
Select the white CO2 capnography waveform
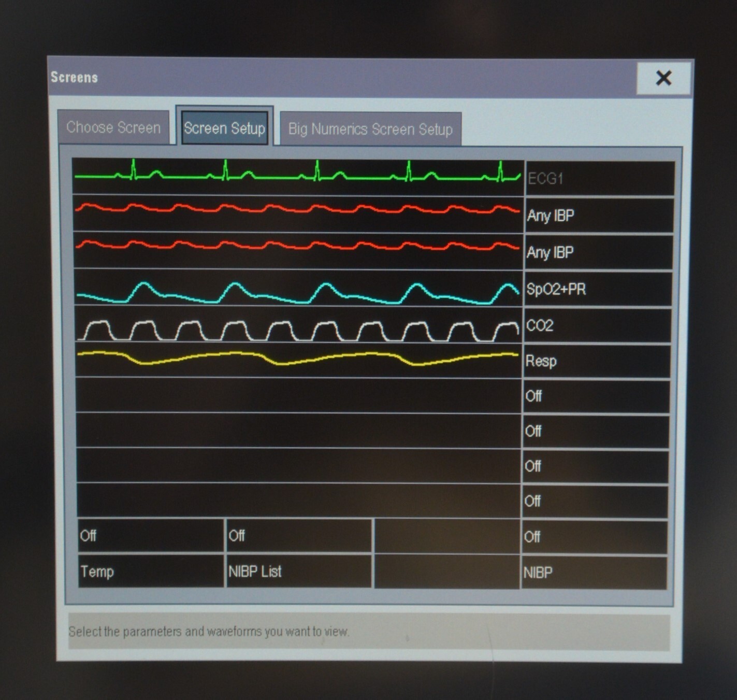coord(298,325)
